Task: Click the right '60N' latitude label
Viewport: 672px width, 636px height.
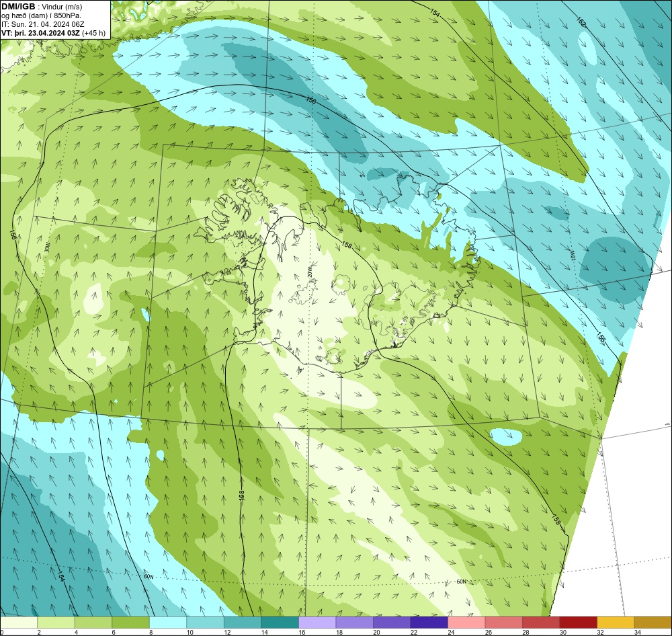Action: tap(461, 582)
